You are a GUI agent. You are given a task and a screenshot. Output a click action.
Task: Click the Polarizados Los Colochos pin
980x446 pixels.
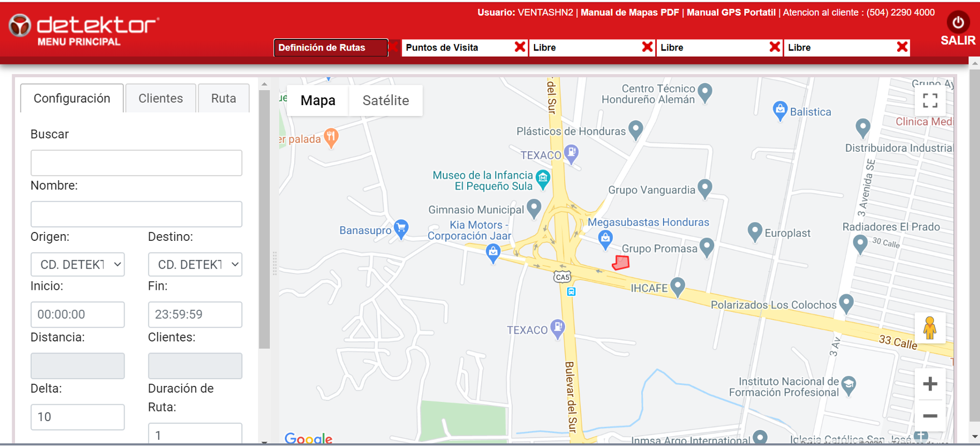tap(846, 304)
